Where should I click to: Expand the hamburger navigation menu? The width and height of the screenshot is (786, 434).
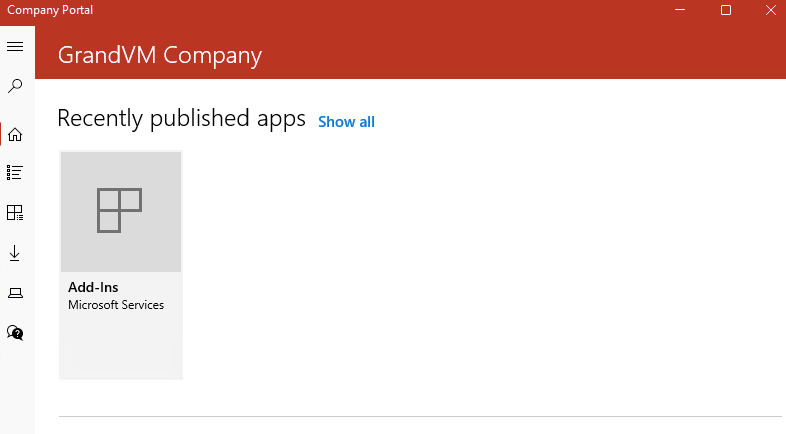[15, 47]
